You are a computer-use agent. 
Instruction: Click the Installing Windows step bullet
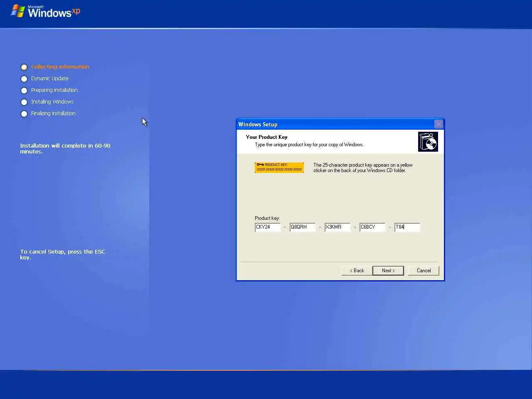tap(24, 102)
